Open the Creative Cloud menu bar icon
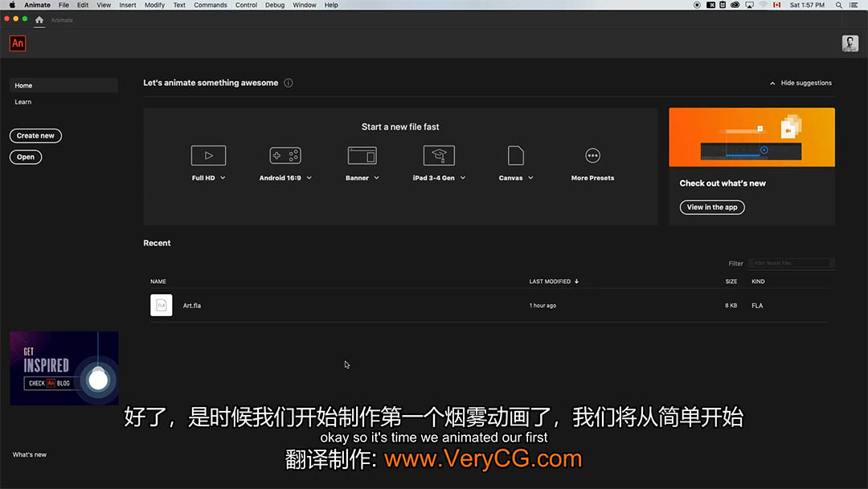Screen dimensions: 868x489 pos(735,5)
